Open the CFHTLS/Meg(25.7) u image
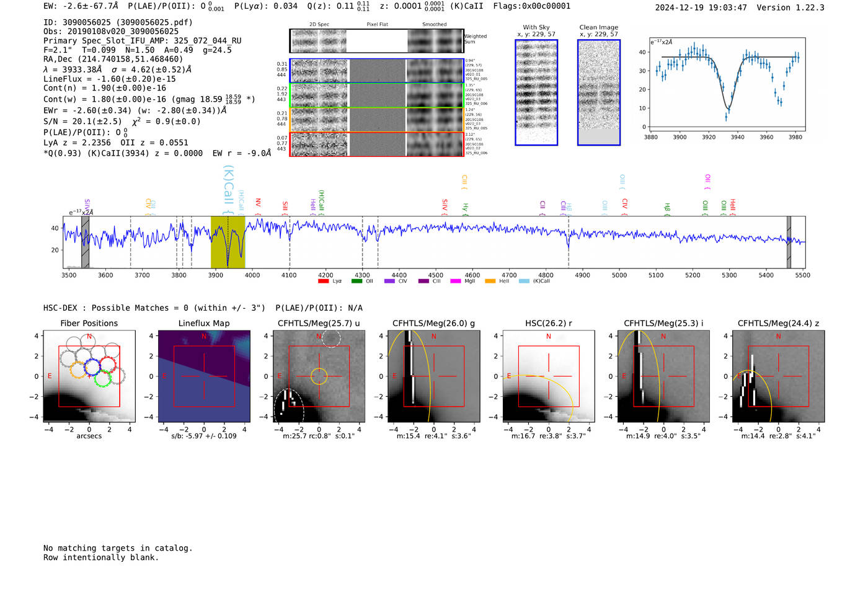This screenshot has height=591, width=868. click(x=319, y=376)
